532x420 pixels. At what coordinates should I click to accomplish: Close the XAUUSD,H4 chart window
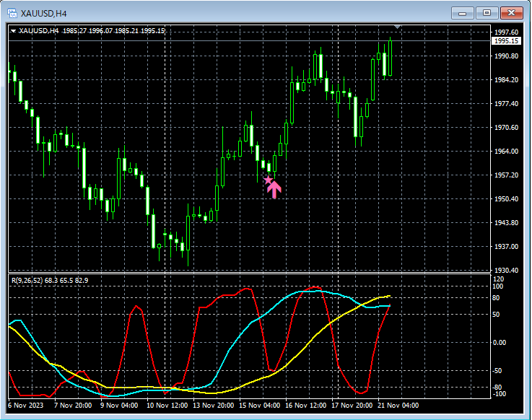pos(511,13)
